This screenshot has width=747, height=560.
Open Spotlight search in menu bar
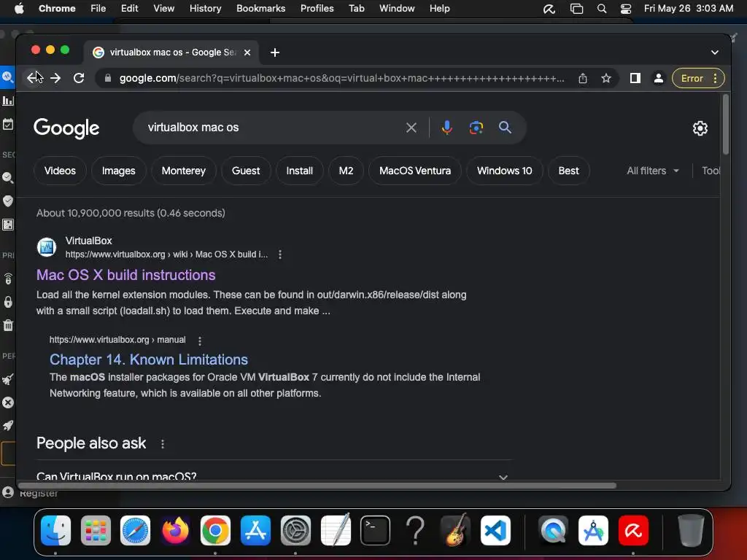[x=602, y=9]
